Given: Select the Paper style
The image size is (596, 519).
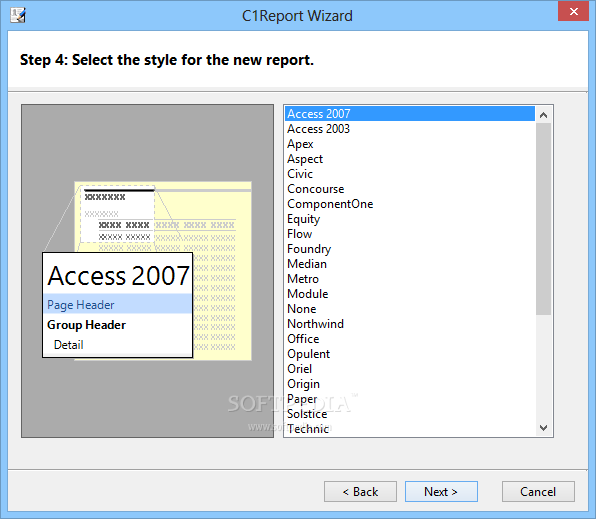Looking at the screenshot, I should click(410, 399).
